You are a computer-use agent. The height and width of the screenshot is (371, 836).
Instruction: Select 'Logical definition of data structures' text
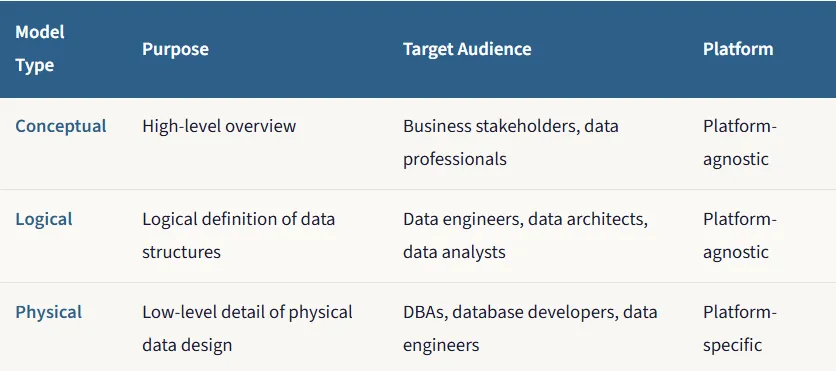point(238,235)
